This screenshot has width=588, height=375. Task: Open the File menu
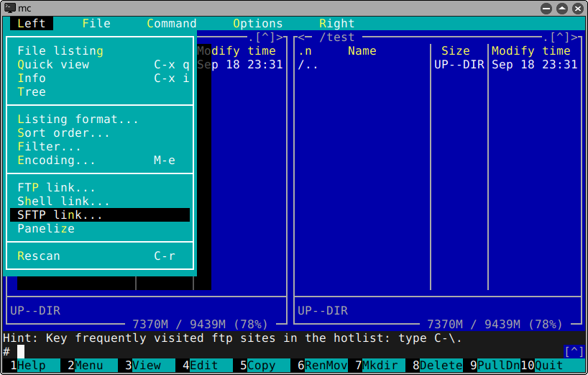[96, 23]
